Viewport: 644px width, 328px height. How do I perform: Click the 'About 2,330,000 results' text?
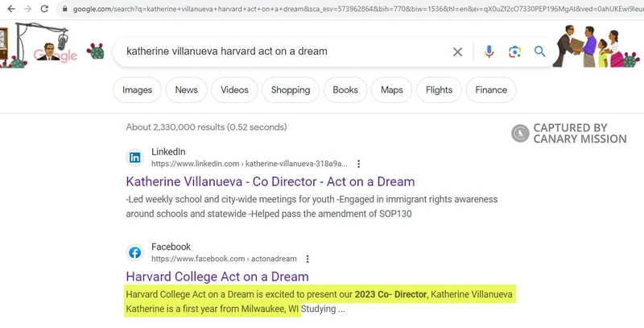coord(206,127)
